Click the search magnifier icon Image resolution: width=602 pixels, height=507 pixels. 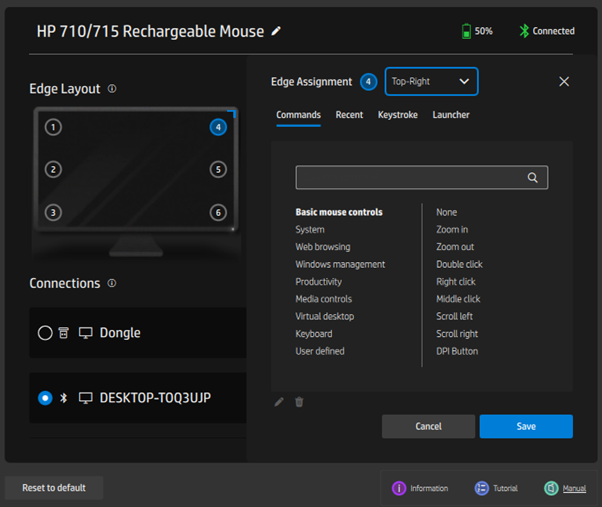coord(533,177)
